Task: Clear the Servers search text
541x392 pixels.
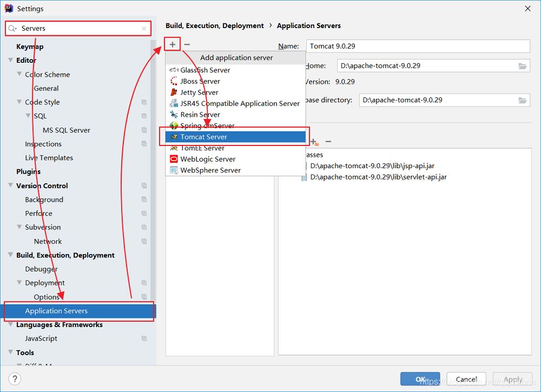Action: 144,29
